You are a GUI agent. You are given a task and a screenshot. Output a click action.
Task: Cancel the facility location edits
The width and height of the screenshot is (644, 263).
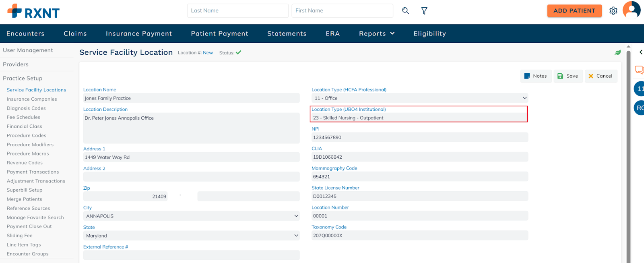(x=600, y=76)
